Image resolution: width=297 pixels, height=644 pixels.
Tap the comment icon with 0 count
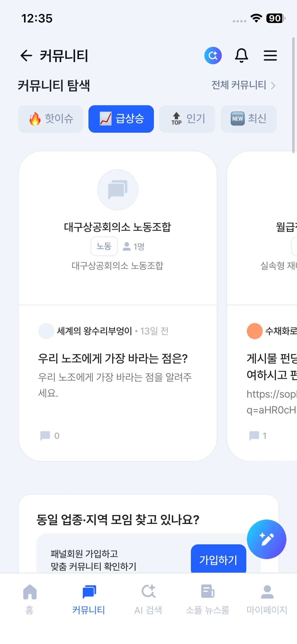[45, 436]
